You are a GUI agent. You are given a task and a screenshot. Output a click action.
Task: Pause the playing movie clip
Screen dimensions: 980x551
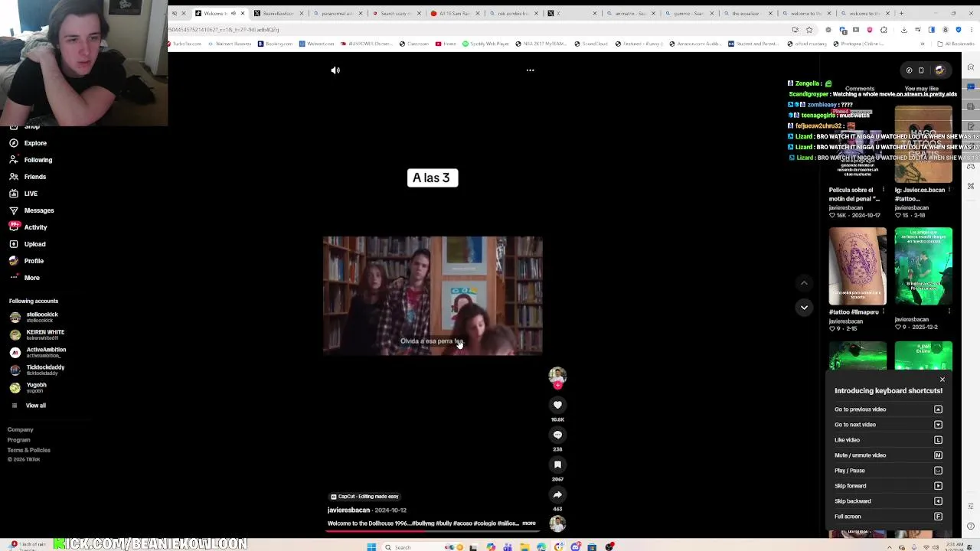pyautogui.click(x=433, y=295)
